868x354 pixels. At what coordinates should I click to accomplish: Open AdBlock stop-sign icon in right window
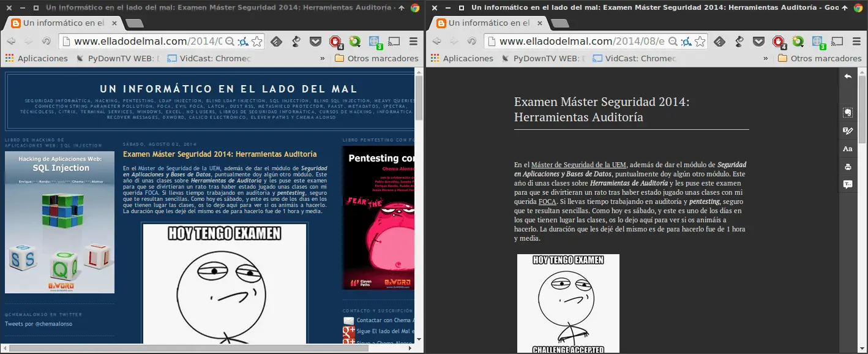point(779,42)
